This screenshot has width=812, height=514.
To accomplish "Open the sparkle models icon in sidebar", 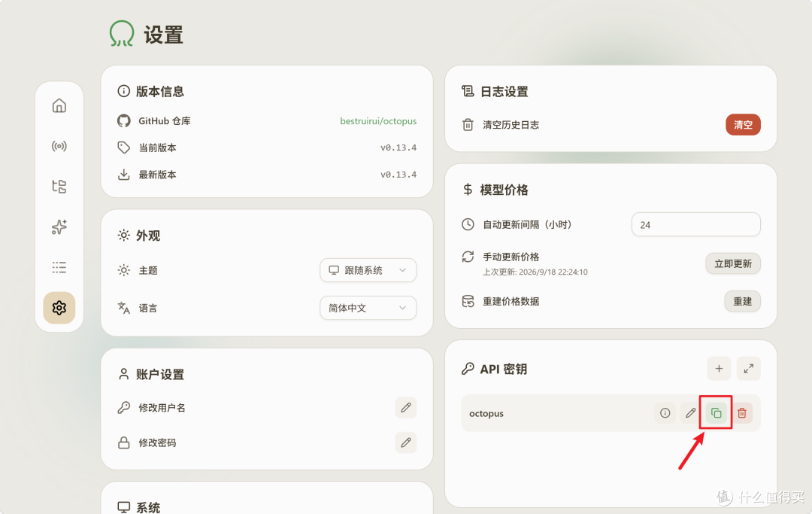I will [x=59, y=227].
